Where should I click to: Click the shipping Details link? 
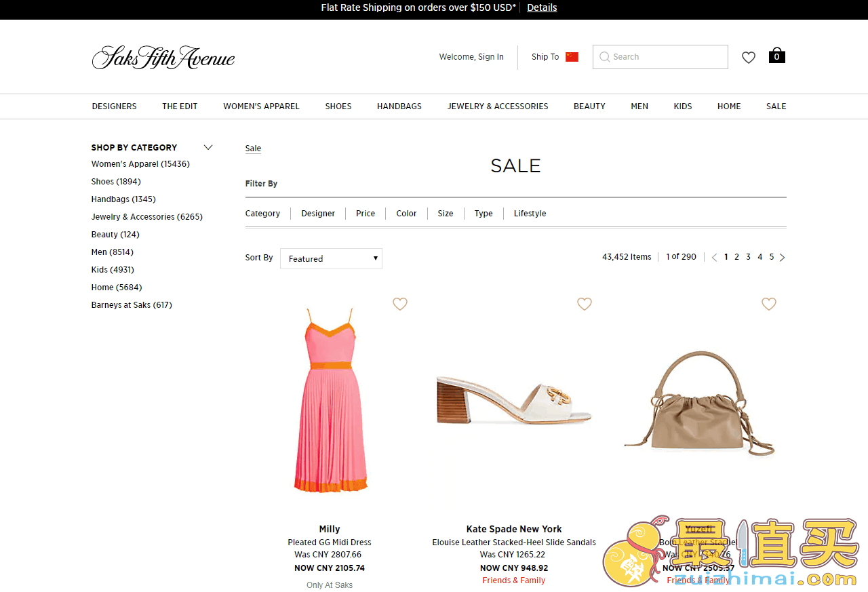pyautogui.click(x=542, y=7)
